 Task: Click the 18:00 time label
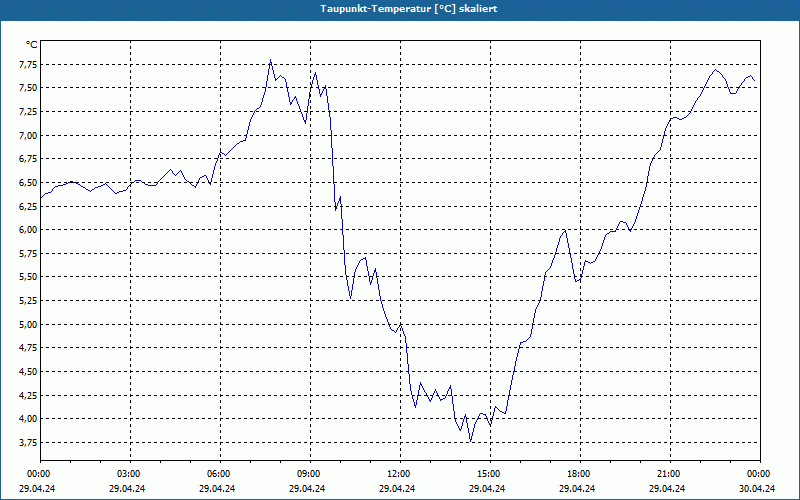click(x=580, y=474)
